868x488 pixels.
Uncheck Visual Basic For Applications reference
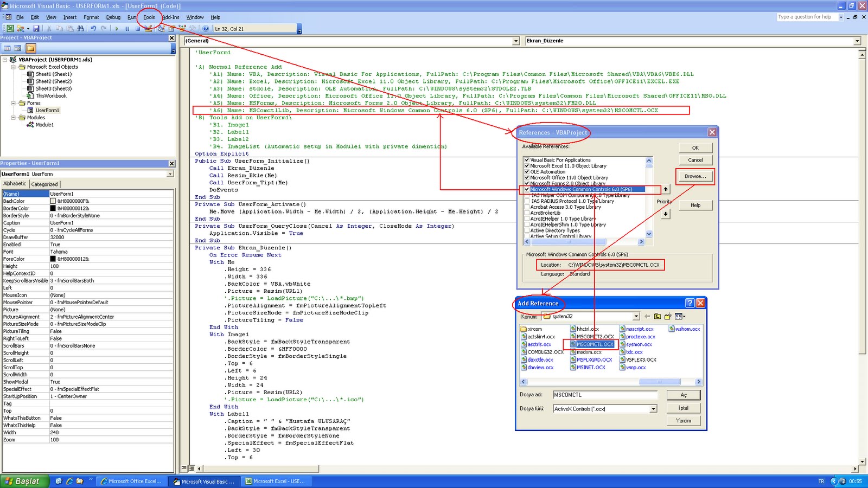pyautogui.click(x=527, y=160)
